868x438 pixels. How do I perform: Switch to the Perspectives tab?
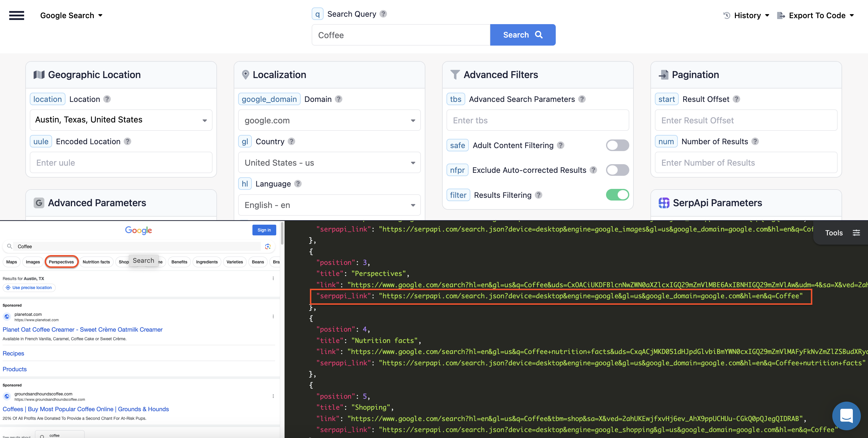(61, 262)
